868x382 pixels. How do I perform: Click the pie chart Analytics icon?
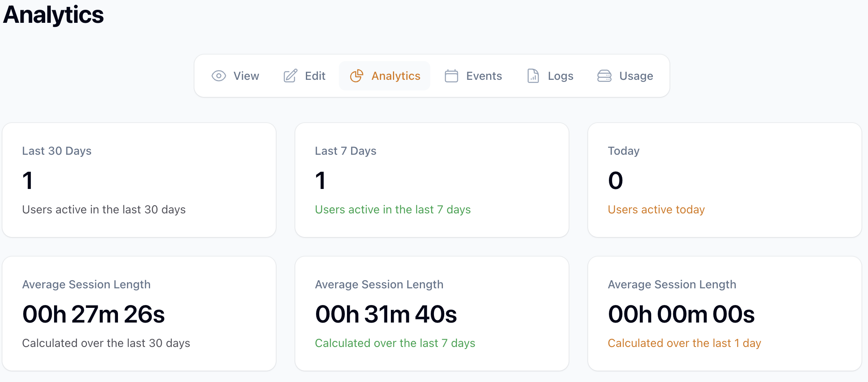pos(357,76)
